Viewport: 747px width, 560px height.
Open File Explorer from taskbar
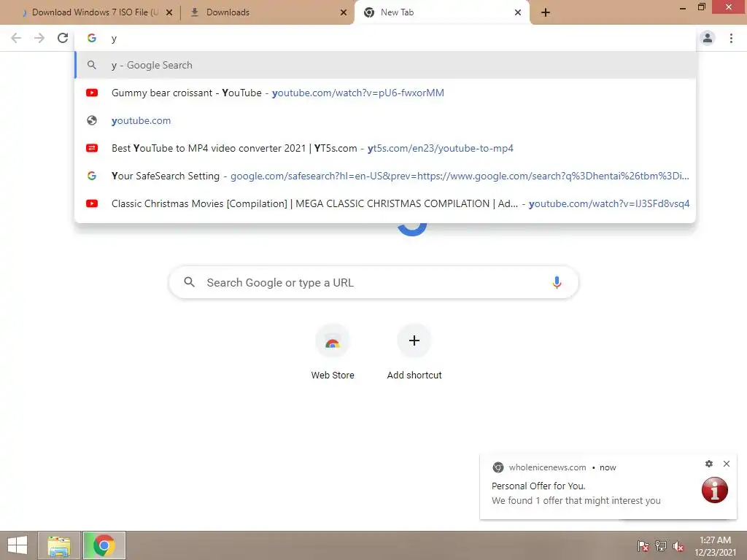coord(59,545)
